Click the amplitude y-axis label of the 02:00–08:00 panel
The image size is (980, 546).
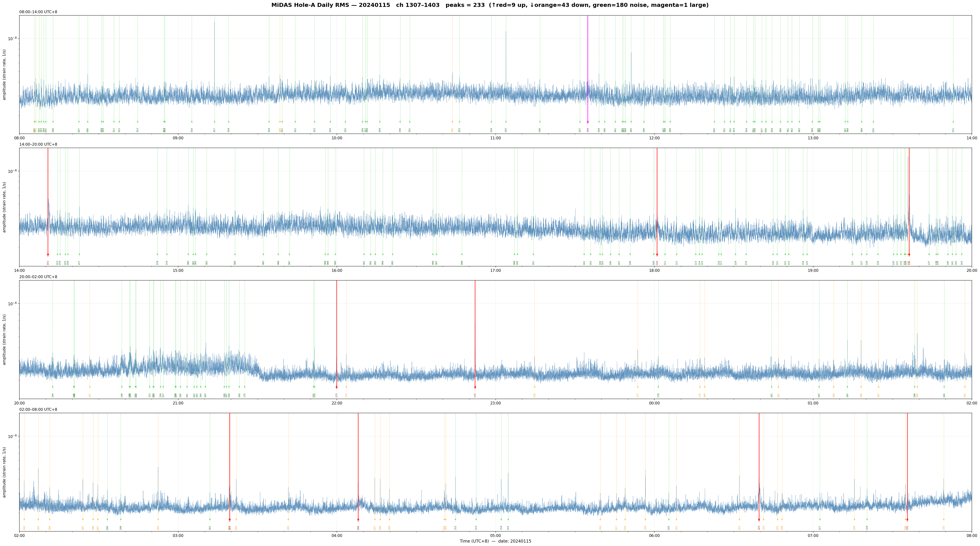5,472
